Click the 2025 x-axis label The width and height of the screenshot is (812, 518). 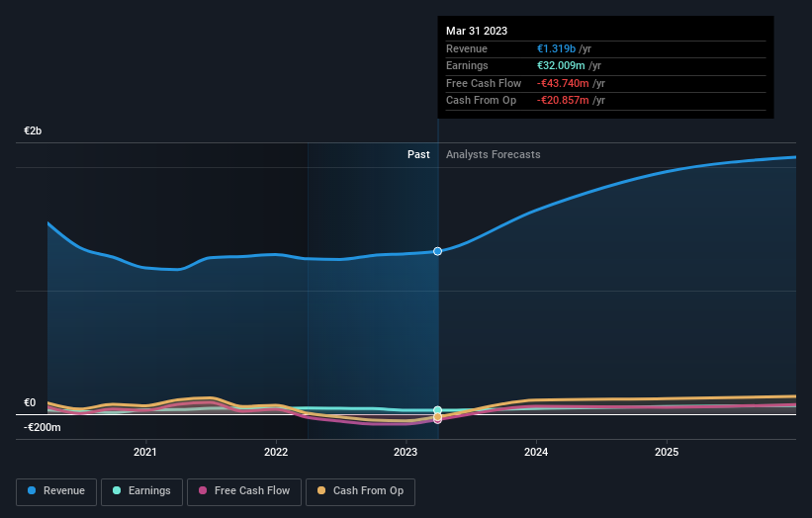coord(667,452)
